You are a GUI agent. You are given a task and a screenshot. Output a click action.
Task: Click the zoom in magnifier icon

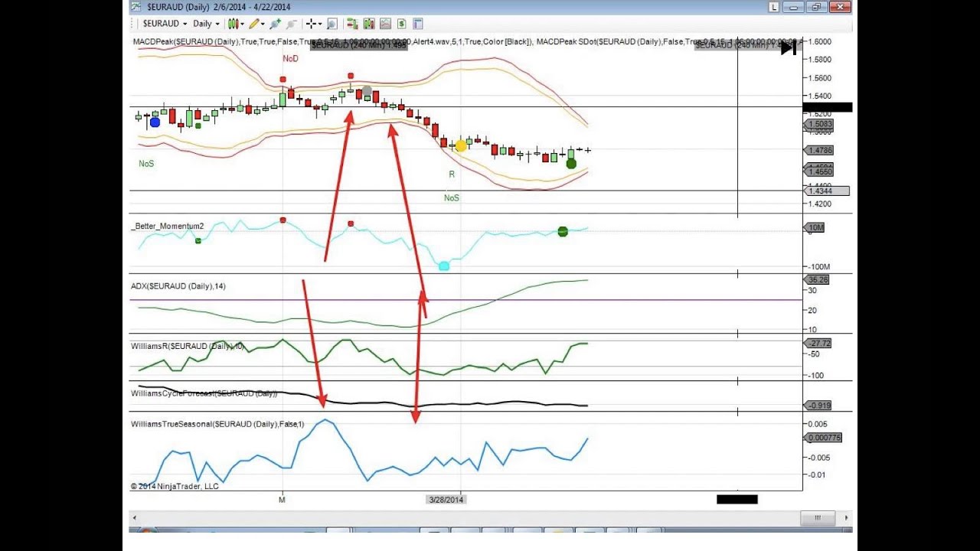(x=275, y=24)
